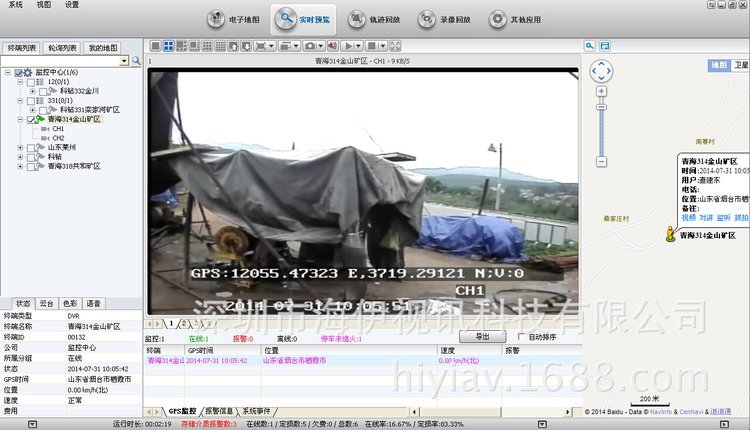Image resolution: width=750 pixels, height=430 pixels.
Task: Select the single-window video layout icon
Action: point(154,46)
